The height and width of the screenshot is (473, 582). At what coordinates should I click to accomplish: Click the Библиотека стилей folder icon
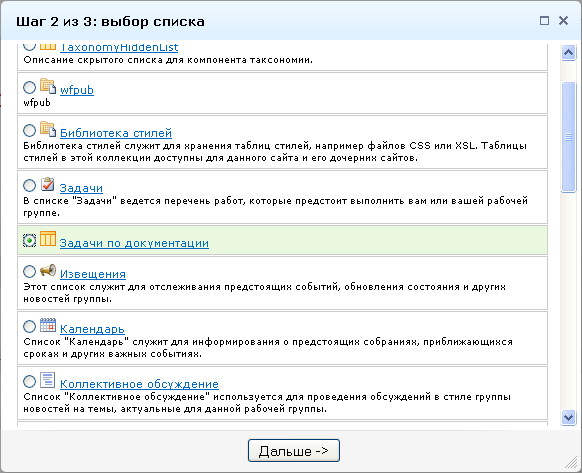click(48, 129)
